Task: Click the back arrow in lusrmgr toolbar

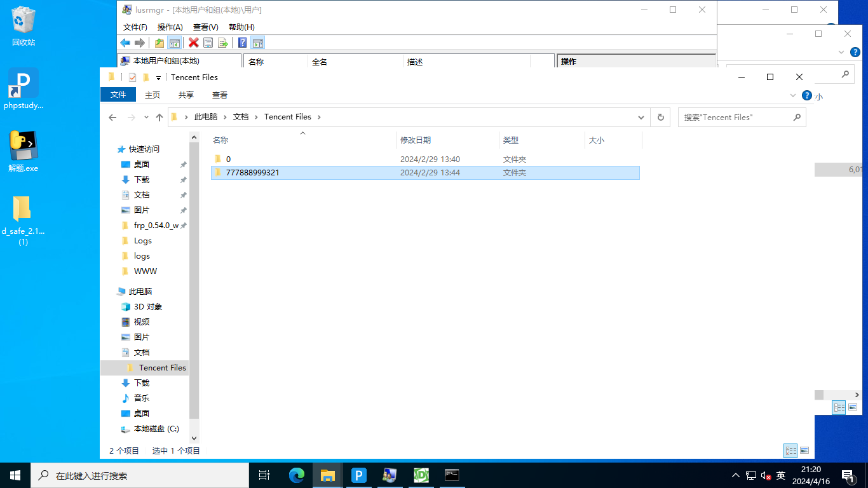Action: coord(125,43)
